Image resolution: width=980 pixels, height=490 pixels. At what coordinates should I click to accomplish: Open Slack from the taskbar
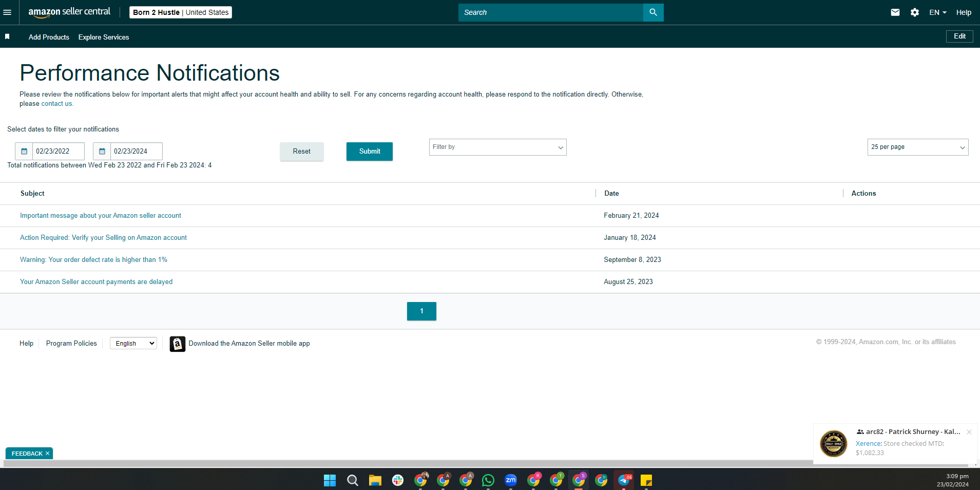click(x=398, y=480)
